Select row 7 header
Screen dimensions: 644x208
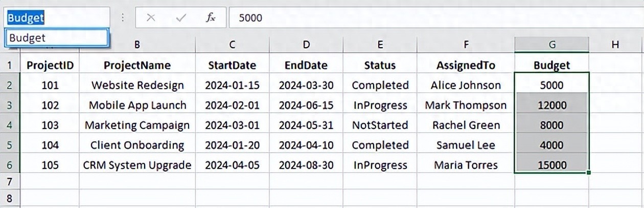coord(10,182)
